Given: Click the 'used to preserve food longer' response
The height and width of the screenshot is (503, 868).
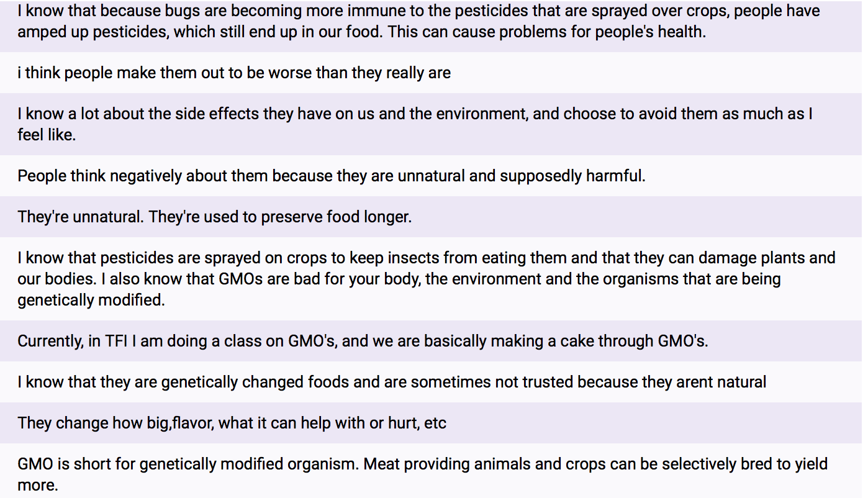Looking at the screenshot, I should coord(281,217).
